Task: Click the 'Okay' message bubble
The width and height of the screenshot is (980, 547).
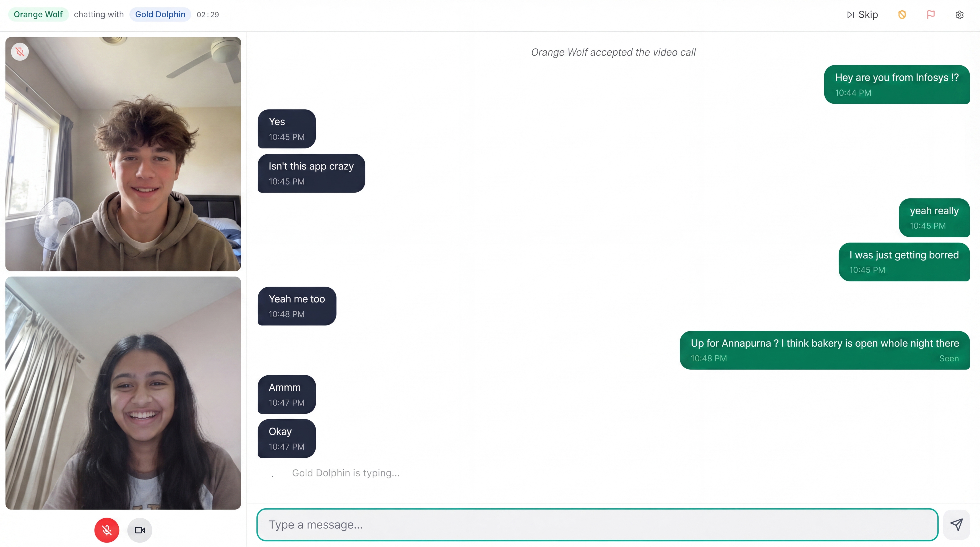Action: [x=286, y=438]
